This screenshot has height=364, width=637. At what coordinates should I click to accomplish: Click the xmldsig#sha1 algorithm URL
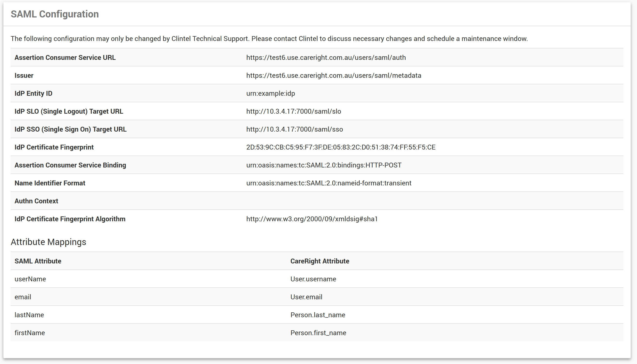(312, 219)
